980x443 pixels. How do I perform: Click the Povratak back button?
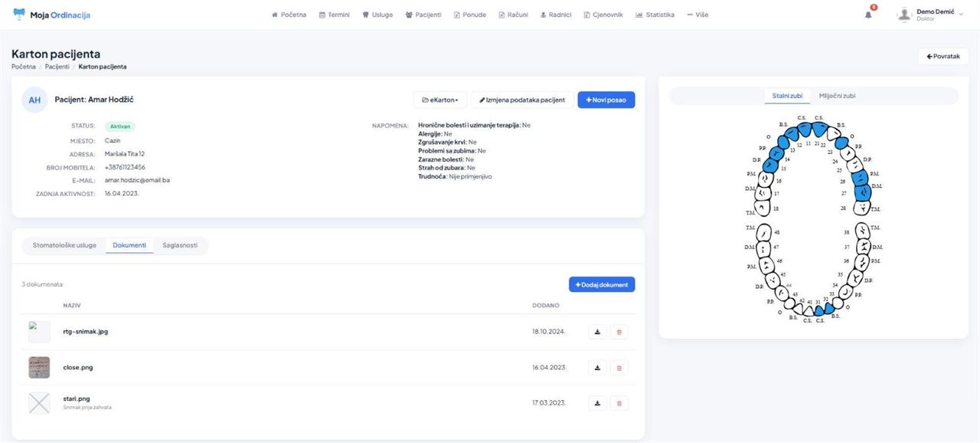943,56
